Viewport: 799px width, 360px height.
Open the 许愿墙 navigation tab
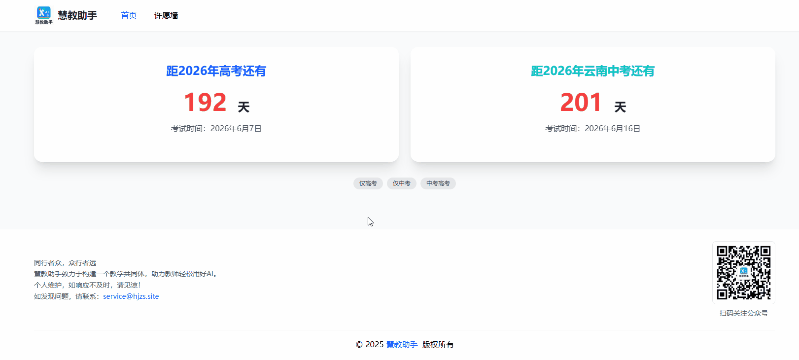[x=166, y=16]
